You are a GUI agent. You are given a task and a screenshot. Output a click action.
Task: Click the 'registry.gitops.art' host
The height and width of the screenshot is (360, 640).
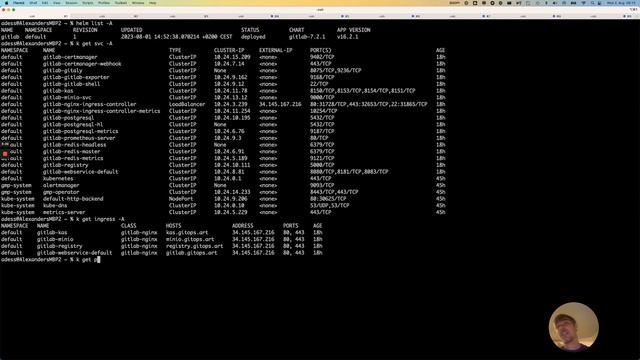(194, 246)
